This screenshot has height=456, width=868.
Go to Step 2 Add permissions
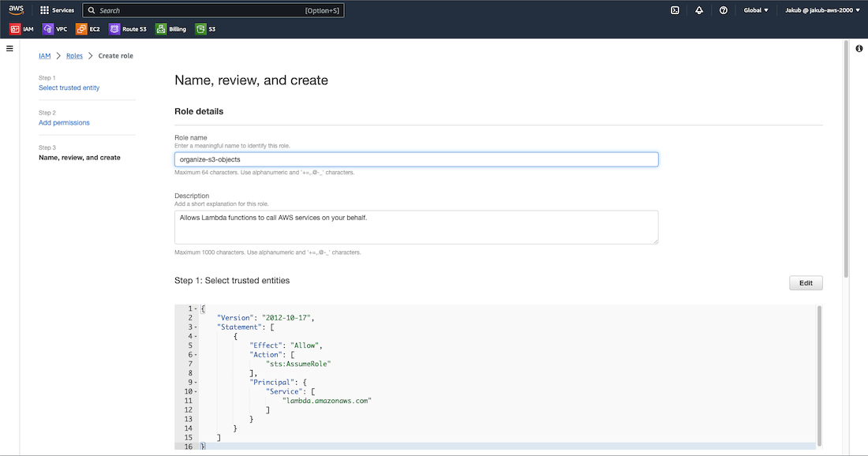point(64,122)
